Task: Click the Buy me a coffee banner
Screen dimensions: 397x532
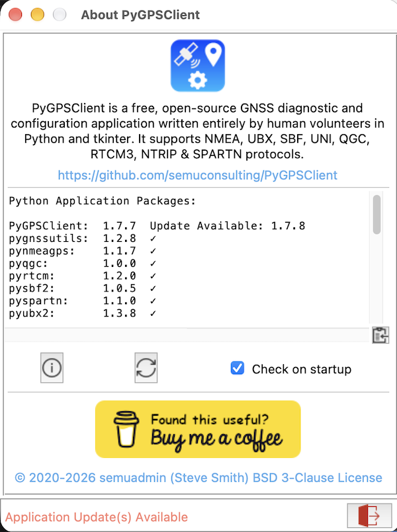Action: [198, 429]
